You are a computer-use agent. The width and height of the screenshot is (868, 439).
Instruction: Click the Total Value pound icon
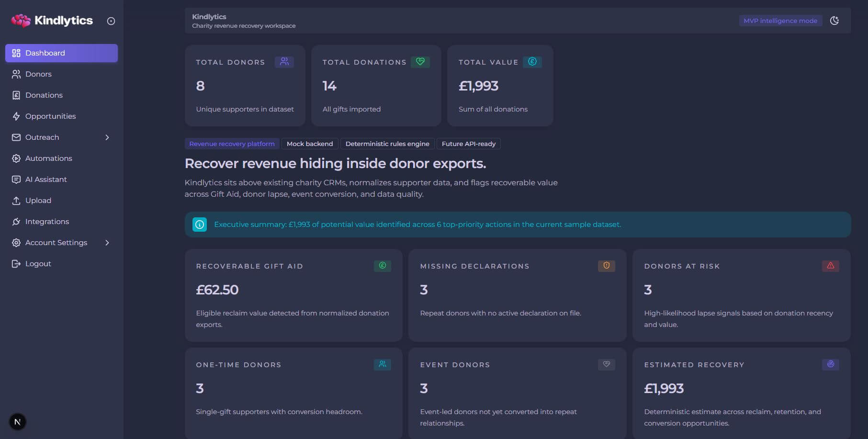coord(532,62)
